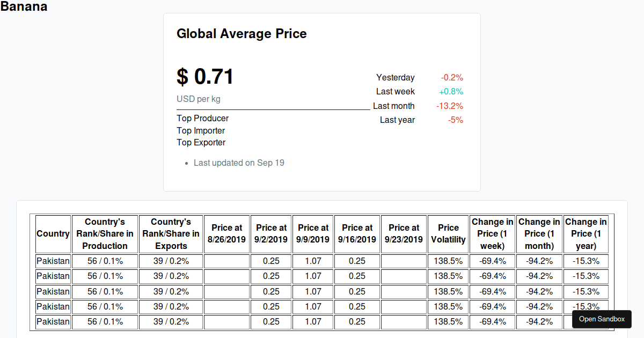Select the Top Producer label
Viewport: 644px width, 338px height.
coord(203,119)
